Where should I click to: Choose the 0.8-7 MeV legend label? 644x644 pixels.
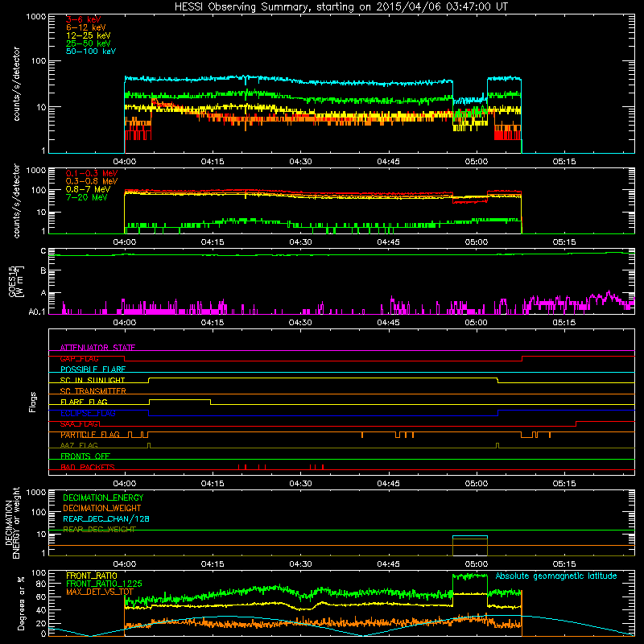pyautogui.click(x=88, y=189)
